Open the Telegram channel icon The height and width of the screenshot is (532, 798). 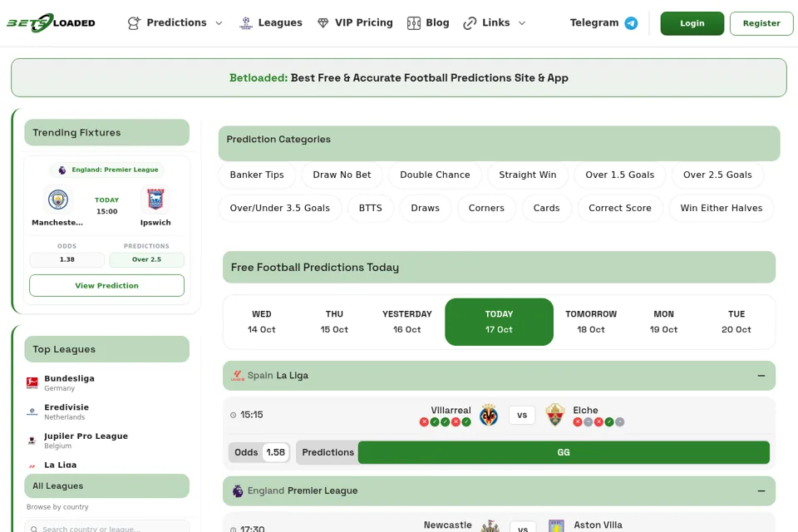(x=631, y=23)
